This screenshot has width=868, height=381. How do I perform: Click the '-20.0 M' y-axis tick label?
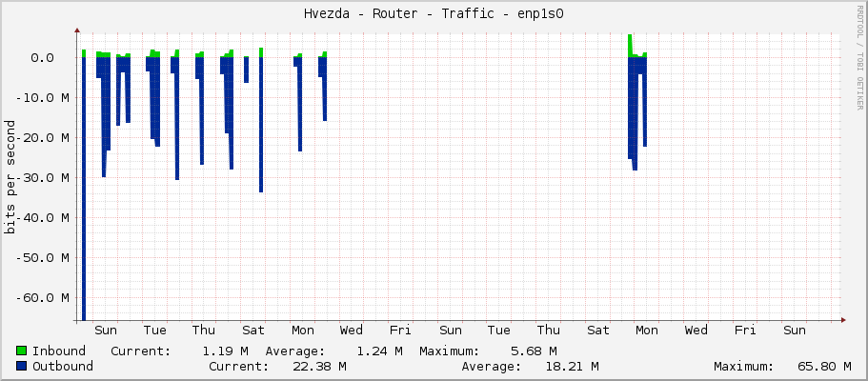pyautogui.click(x=42, y=137)
